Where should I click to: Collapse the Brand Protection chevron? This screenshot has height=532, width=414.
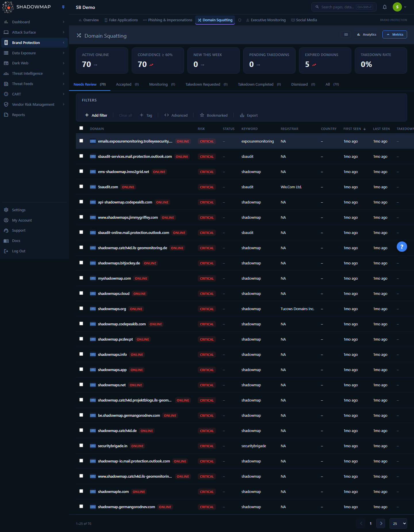coord(64,43)
